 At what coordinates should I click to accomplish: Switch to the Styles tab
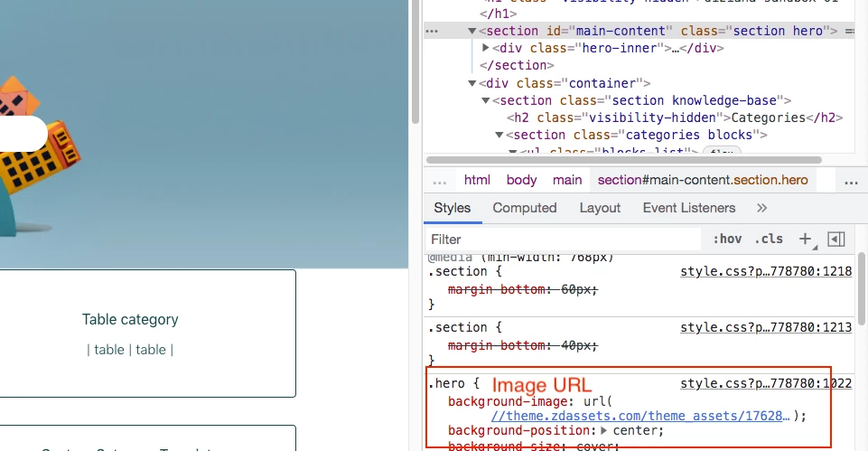(x=453, y=208)
